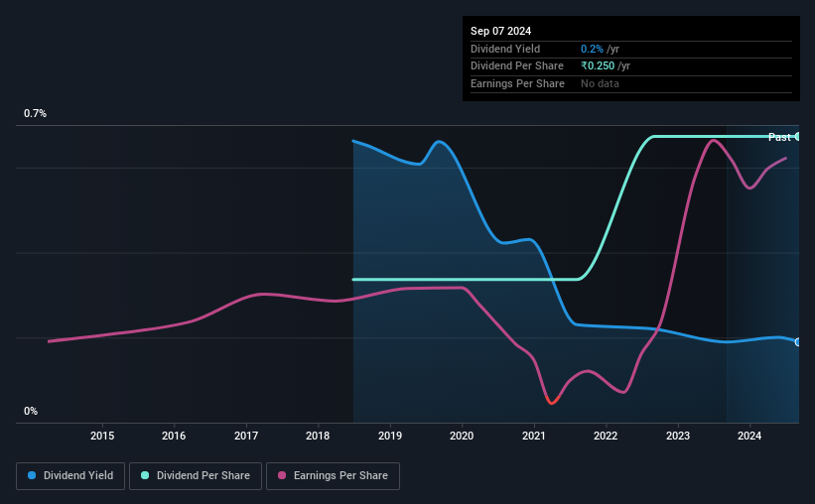Image resolution: width=815 pixels, height=504 pixels.
Task: Toggle the Dividend Per Share legend button
Action: [196, 476]
